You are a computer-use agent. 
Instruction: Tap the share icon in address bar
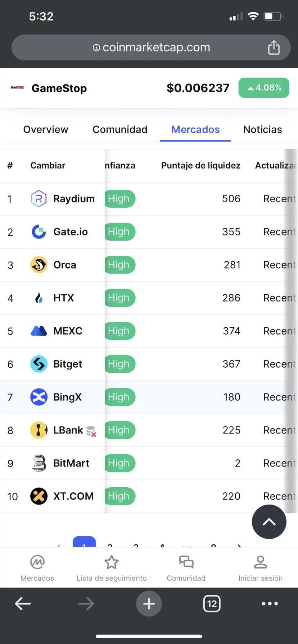click(x=274, y=47)
